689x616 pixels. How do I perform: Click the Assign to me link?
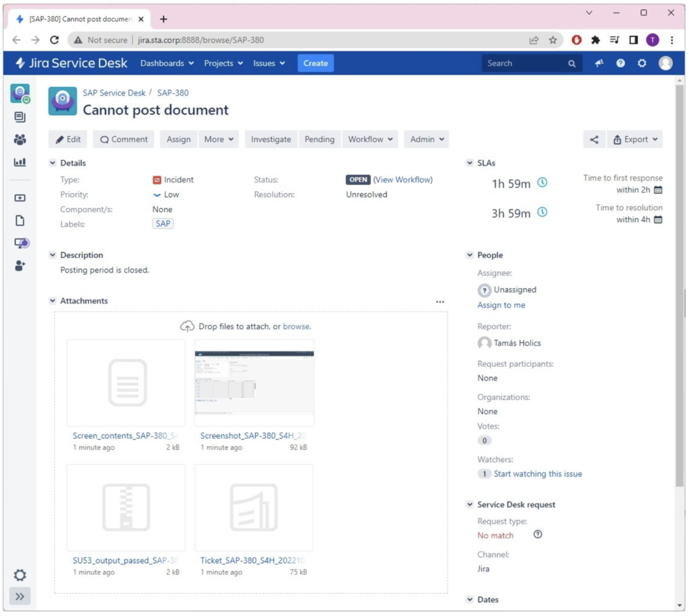501,305
